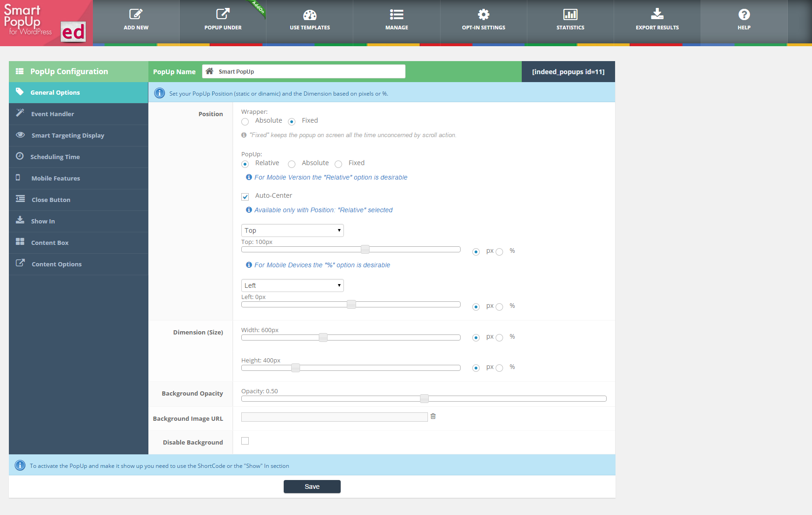Enable the Disable Background checkbox
The image size is (812, 515).
pos(245,441)
